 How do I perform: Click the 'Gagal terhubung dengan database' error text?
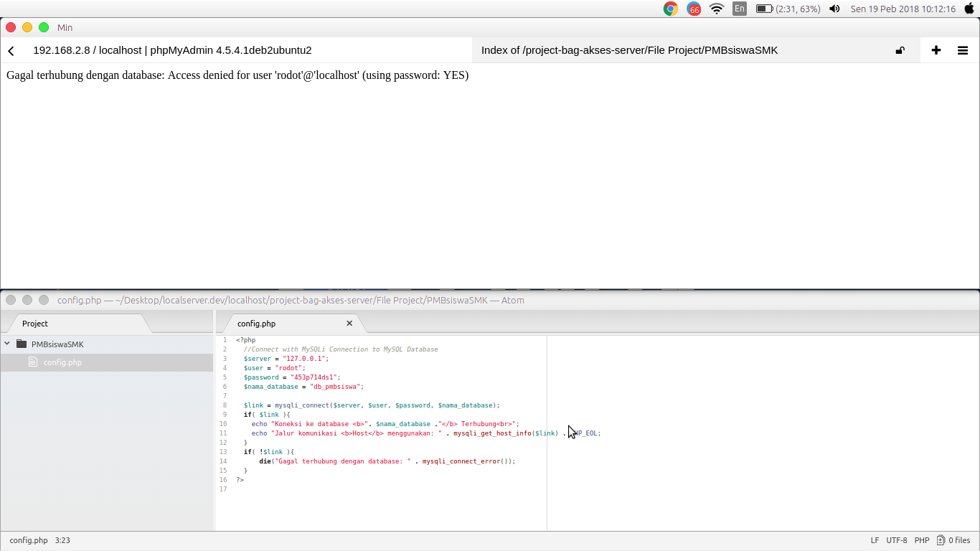click(x=237, y=75)
